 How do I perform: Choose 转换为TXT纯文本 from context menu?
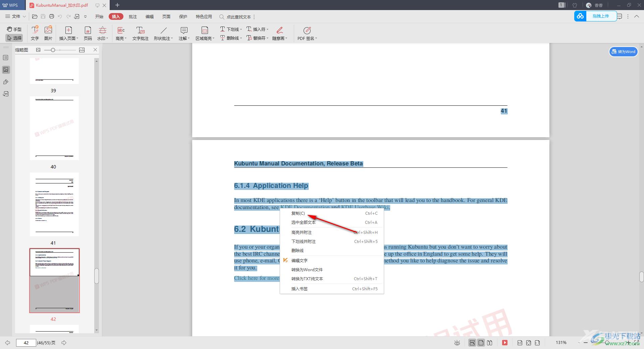click(332, 279)
